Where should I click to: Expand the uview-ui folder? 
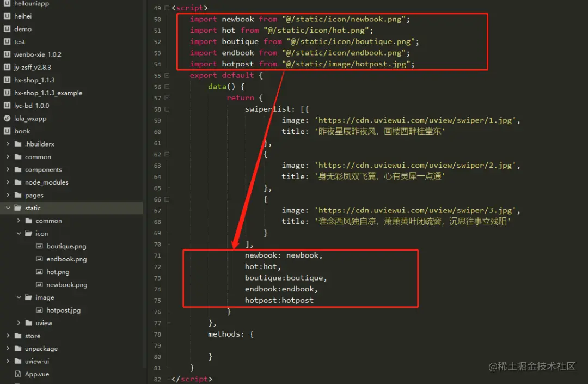(8, 361)
